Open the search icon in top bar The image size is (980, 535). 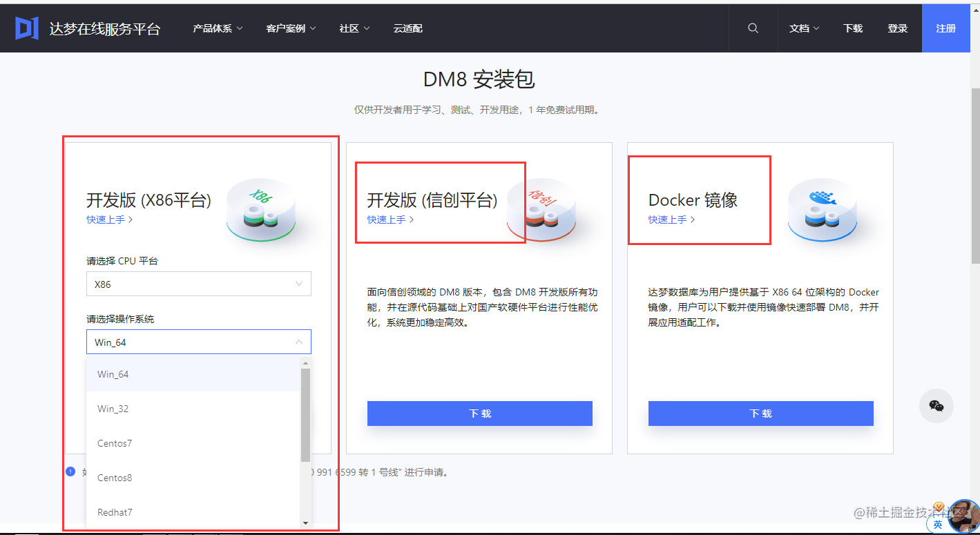[752, 28]
